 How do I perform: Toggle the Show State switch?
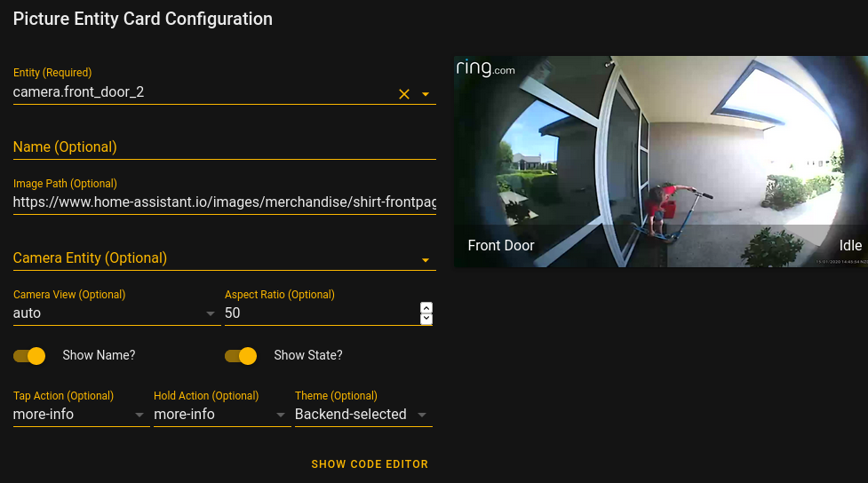tap(241, 356)
